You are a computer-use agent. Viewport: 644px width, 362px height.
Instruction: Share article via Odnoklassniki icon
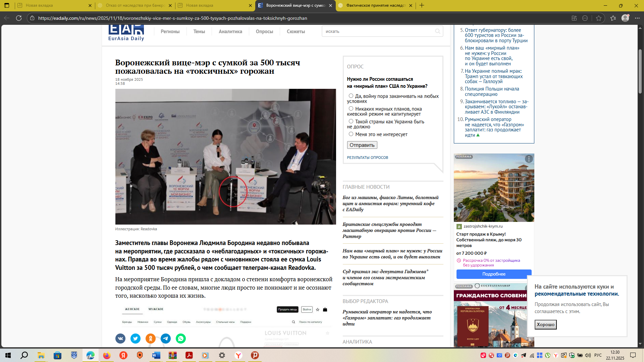click(151, 339)
